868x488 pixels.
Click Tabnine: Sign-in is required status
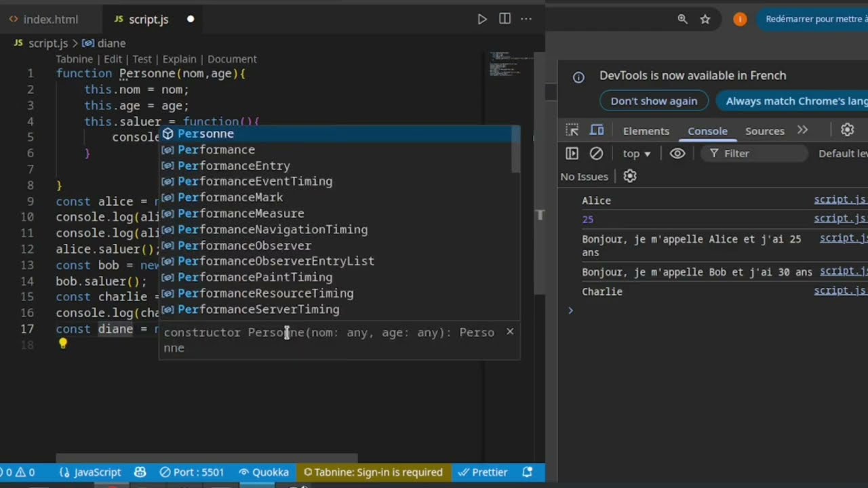coord(373,472)
